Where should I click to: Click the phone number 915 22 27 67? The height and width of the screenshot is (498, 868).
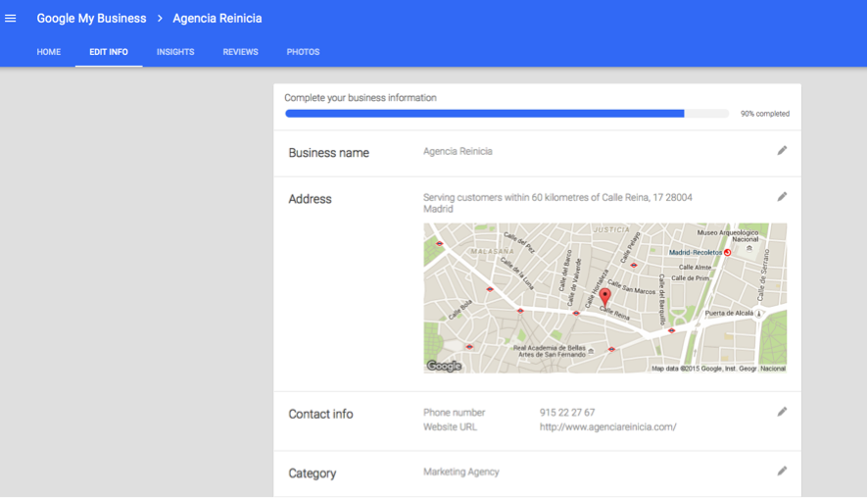[x=567, y=413]
